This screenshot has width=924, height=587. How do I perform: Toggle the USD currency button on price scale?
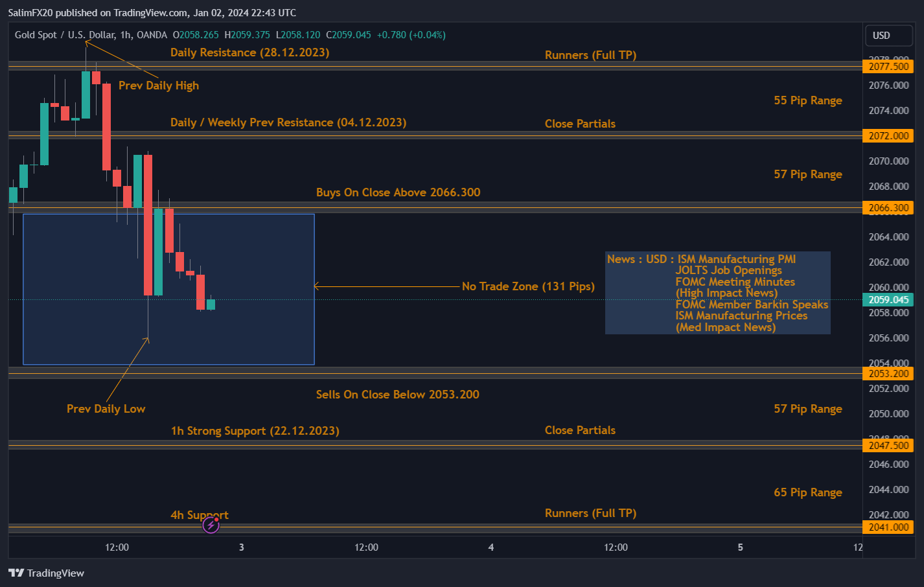[x=888, y=36]
